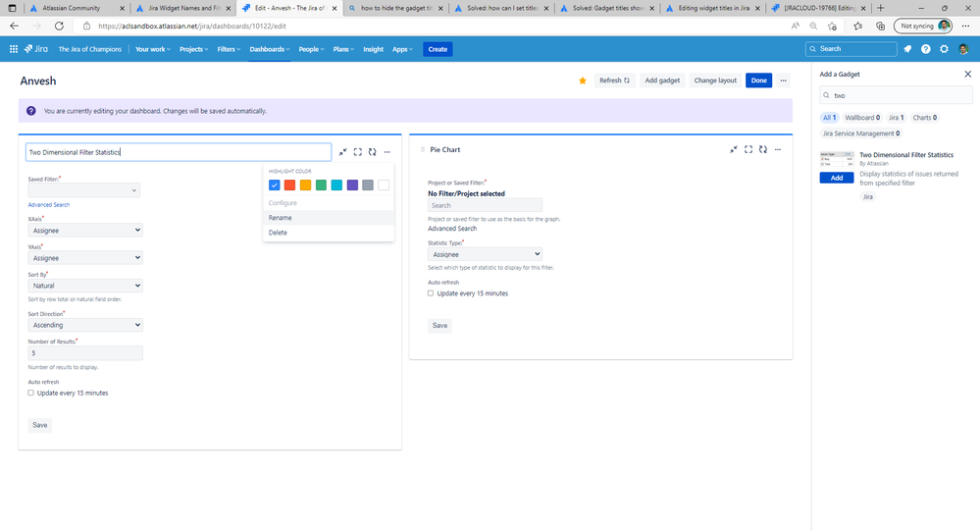
Task: Open a new browser tab
Action: [x=881, y=8]
